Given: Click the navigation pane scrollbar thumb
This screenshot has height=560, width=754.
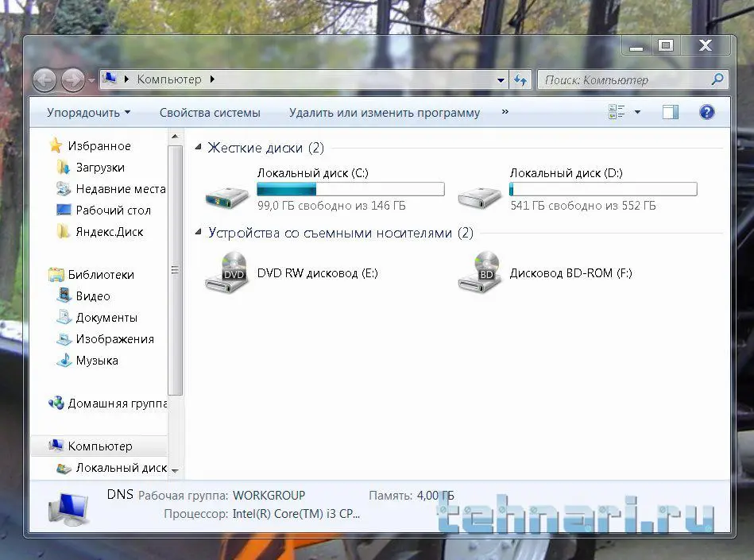Looking at the screenshot, I should click(x=175, y=270).
